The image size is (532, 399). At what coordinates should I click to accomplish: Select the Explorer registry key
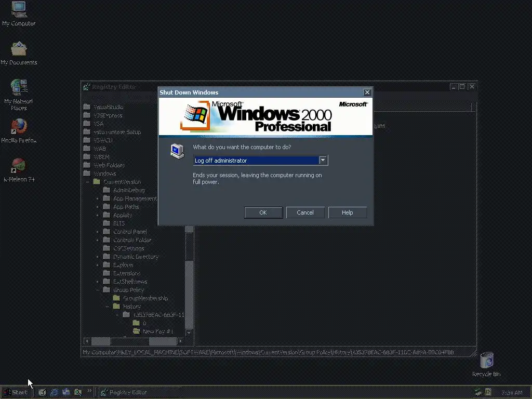point(123,265)
